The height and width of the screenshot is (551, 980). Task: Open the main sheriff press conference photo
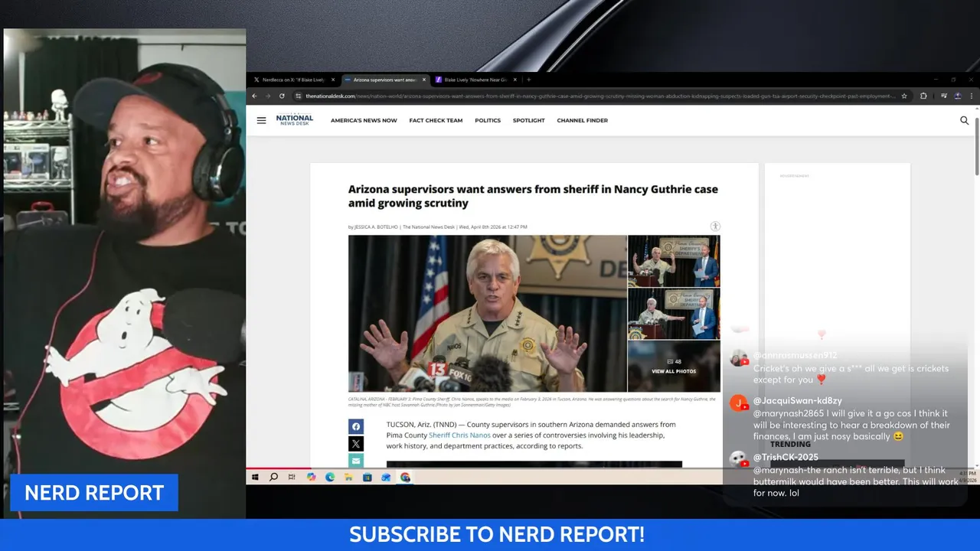tap(487, 313)
